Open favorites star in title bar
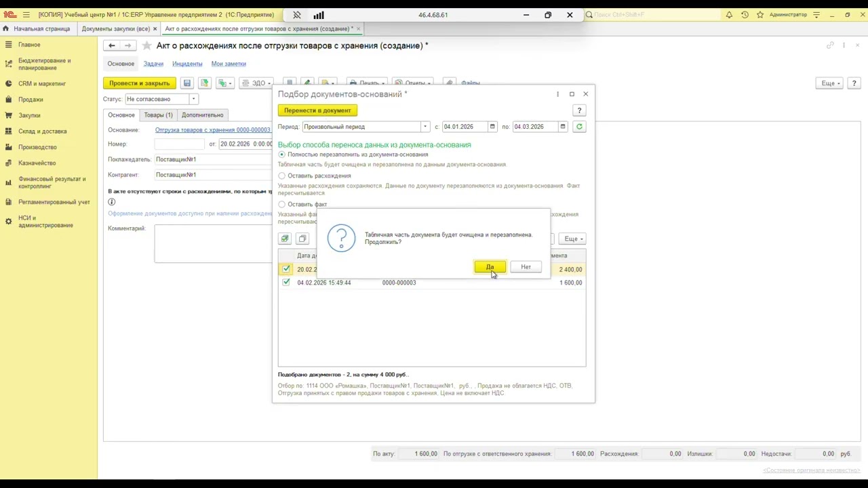 (760, 15)
